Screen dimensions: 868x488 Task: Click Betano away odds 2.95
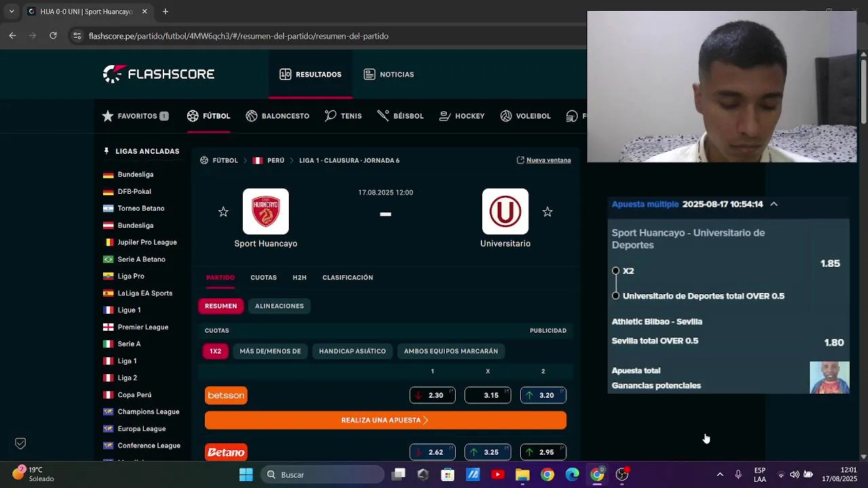coord(543,452)
